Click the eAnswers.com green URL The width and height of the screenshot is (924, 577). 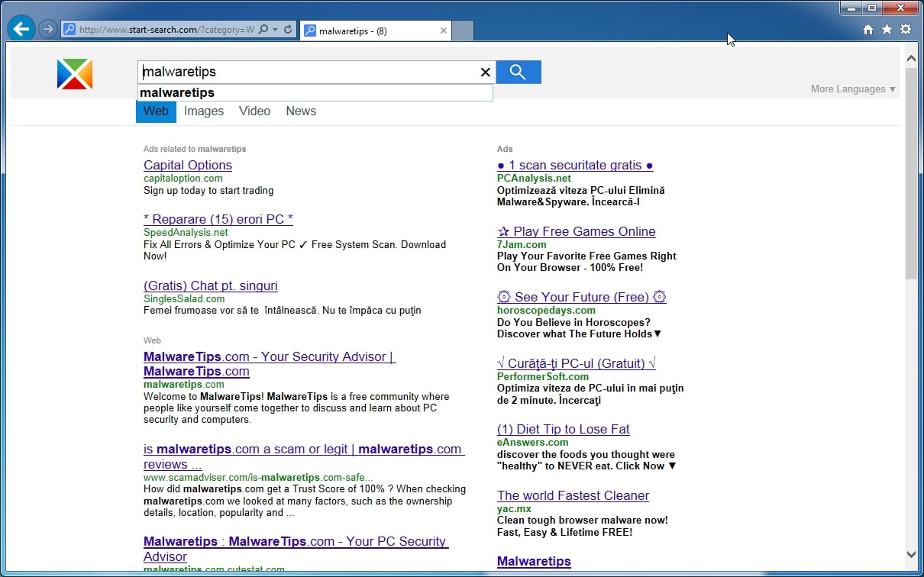(533, 442)
